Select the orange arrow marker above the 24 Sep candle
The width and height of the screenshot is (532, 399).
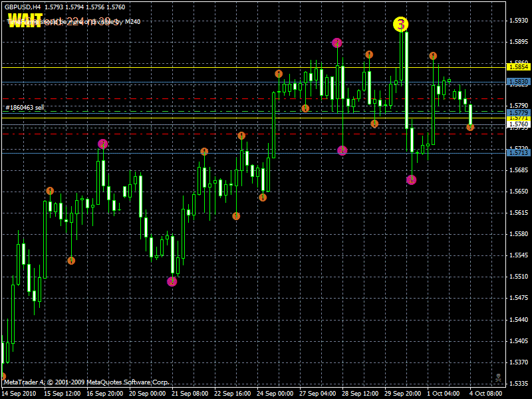point(278,74)
